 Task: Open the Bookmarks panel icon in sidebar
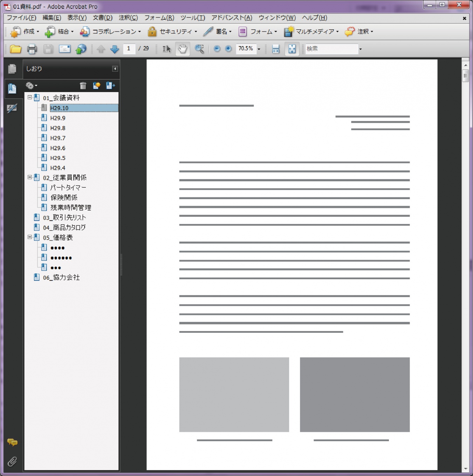point(12,89)
